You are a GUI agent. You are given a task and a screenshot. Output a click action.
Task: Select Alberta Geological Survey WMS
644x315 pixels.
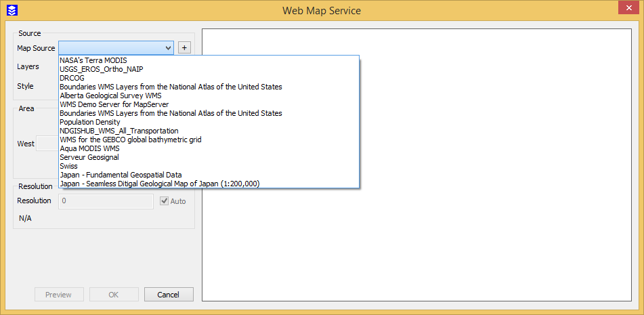click(x=209, y=96)
